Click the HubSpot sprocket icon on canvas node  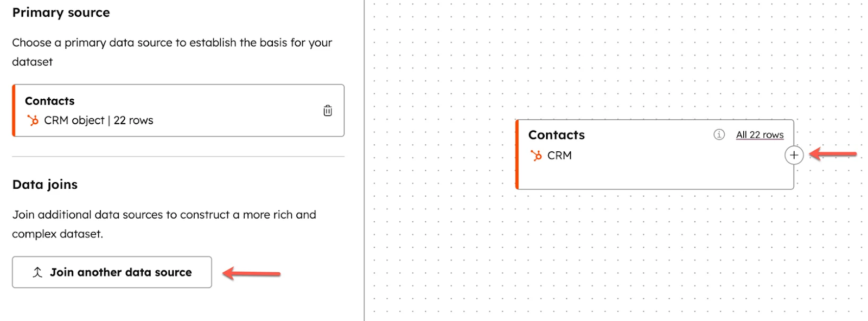(x=537, y=156)
